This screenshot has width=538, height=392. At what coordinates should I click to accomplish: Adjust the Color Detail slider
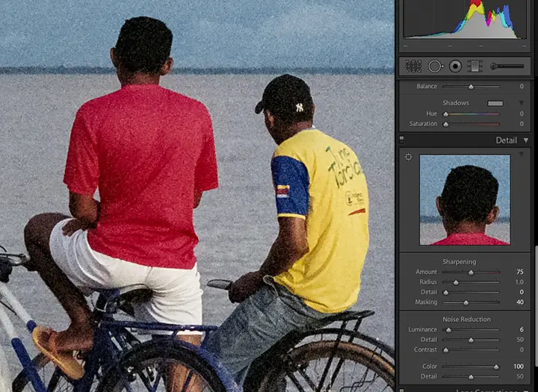pyautogui.click(x=471, y=376)
